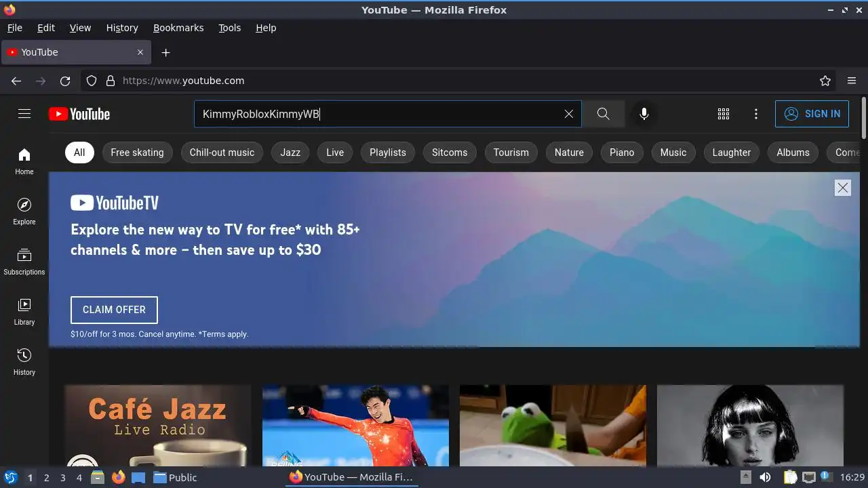
Task: Open the Edit menu
Action: [46, 28]
